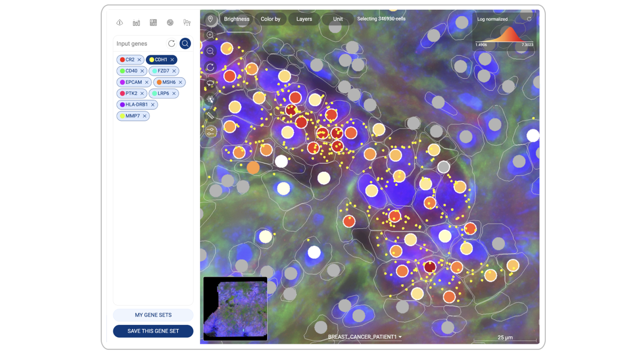Change the green CD40 color dot
644x352 pixels.
click(x=122, y=71)
